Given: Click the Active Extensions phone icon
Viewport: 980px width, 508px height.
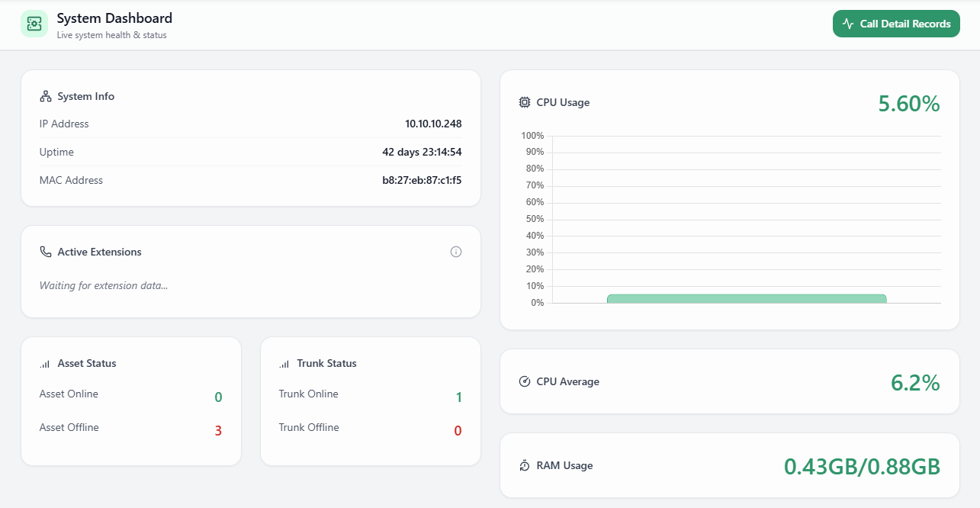Looking at the screenshot, I should 46,251.
